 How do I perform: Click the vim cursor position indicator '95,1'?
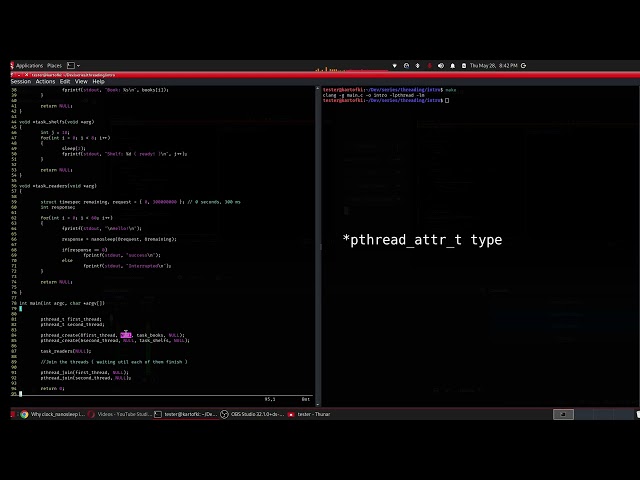coord(270,399)
